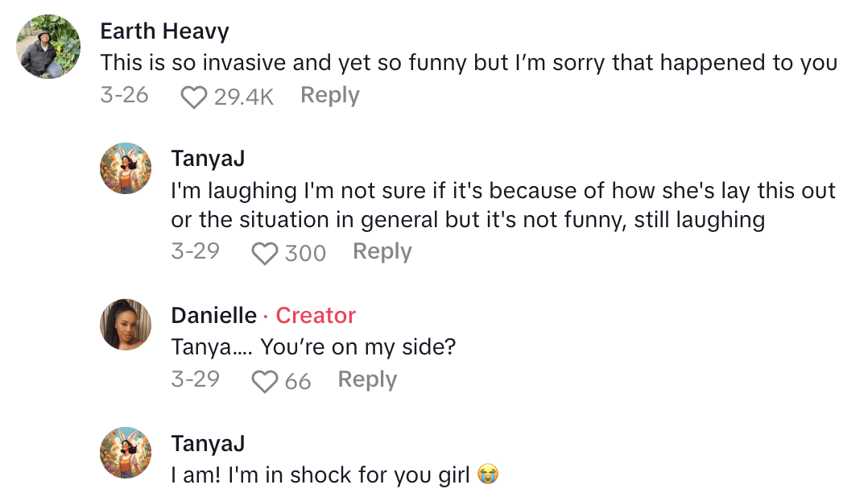The width and height of the screenshot is (868, 493).
Task: Click the 66 like count on Danielle's reply
Action: click(298, 381)
